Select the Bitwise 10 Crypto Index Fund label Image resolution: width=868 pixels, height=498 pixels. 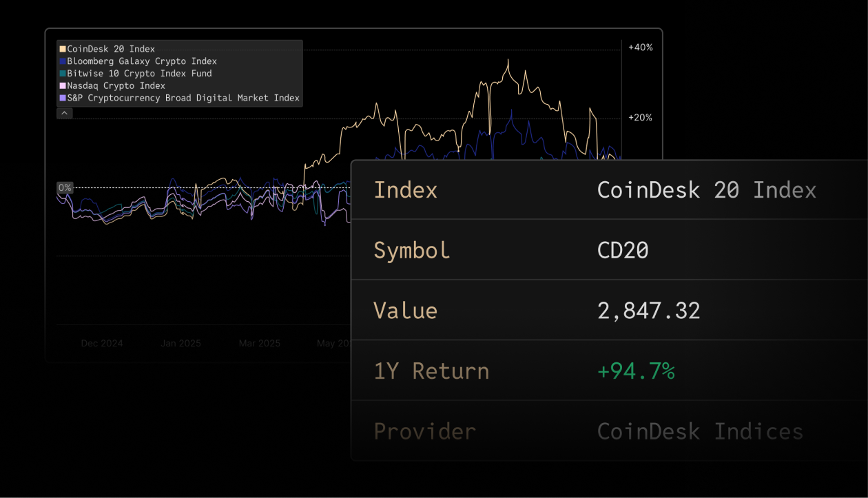click(140, 73)
